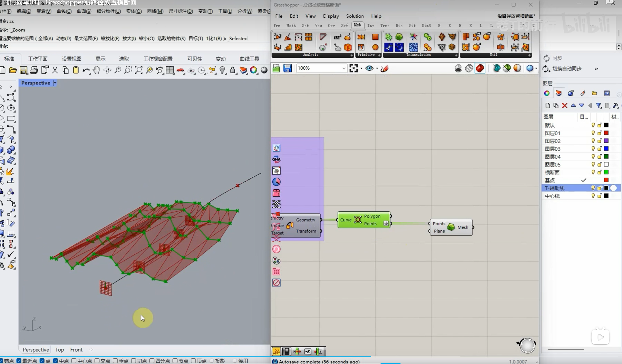Screen dimensions: 622x364
Task: Expand the preview eye options arrow
Action: click(377, 68)
